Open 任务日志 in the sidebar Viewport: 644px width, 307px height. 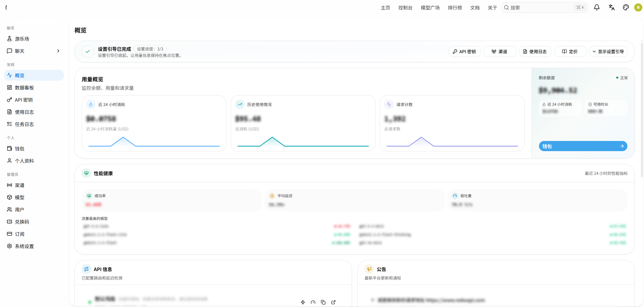tap(34, 124)
